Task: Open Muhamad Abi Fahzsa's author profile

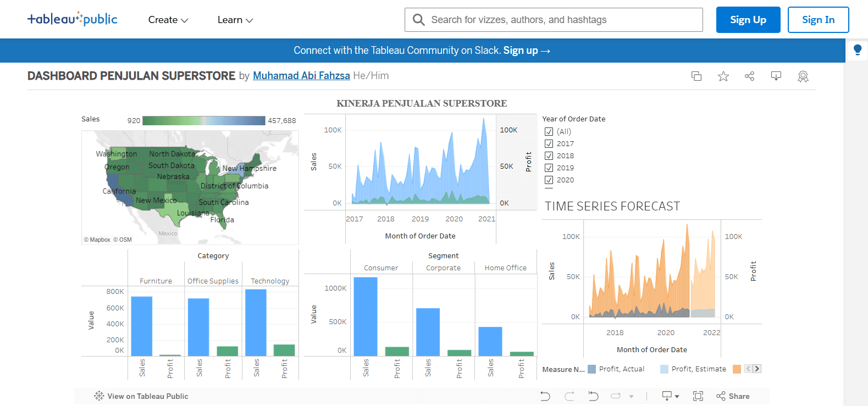Action: click(x=301, y=76)
